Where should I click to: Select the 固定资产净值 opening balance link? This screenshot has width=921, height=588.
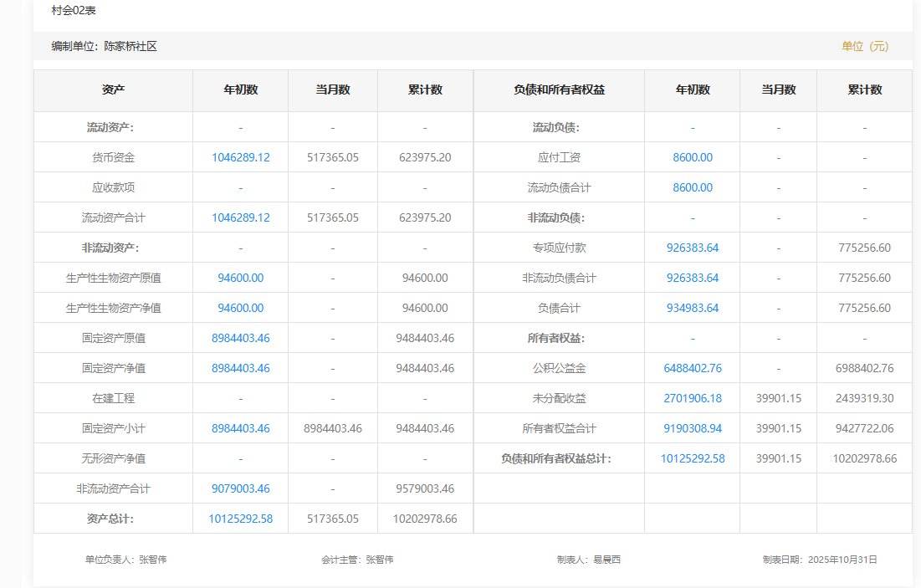[x=240, y=368]
